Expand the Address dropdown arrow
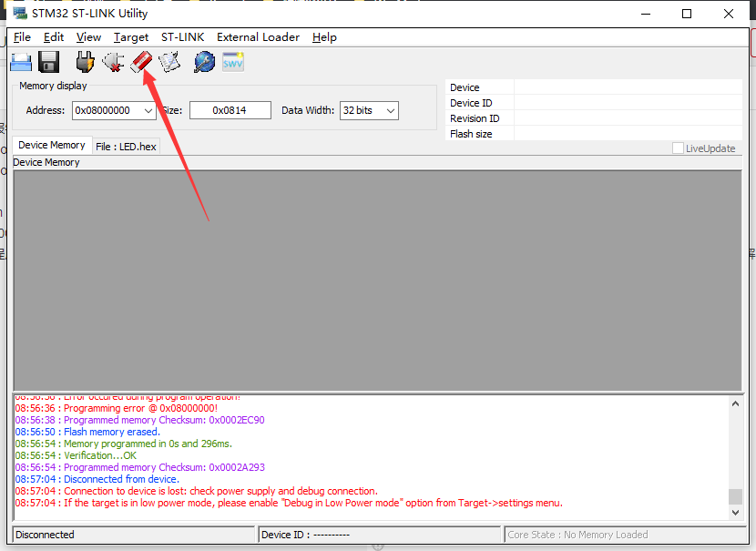The width and height of the screenshot is (756, 551). (x=148, y=110)
